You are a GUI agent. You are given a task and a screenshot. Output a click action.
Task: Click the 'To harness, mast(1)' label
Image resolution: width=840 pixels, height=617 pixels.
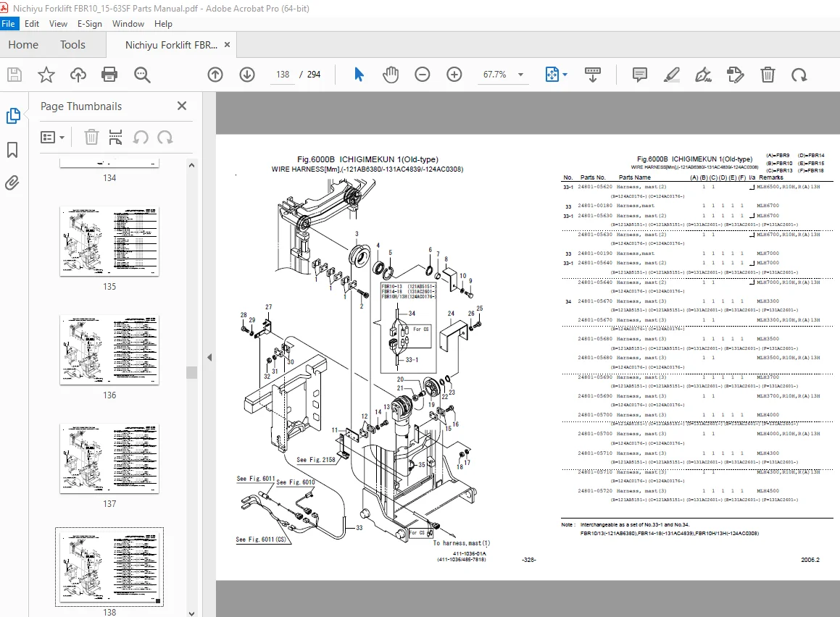click(461, 542)
